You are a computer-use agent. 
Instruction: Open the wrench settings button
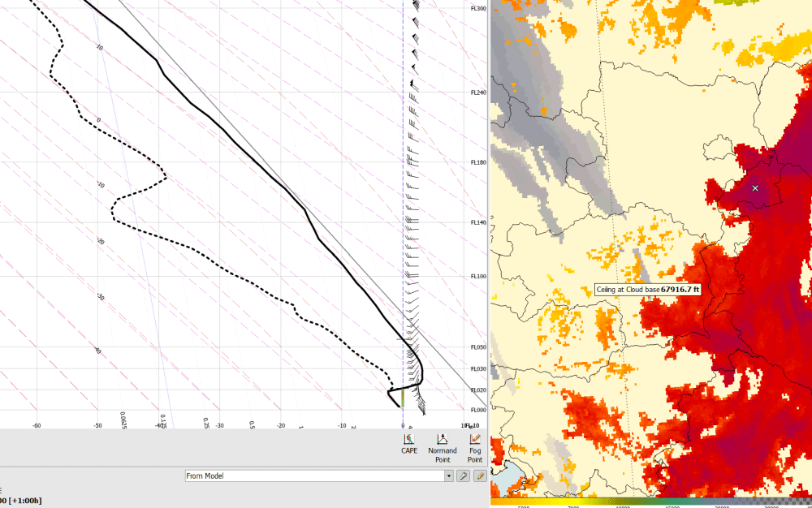(x=463, y=476)
